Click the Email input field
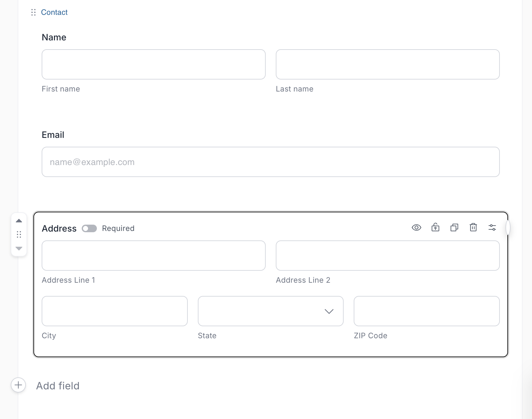Screen dimensions: 532x419 270,162
